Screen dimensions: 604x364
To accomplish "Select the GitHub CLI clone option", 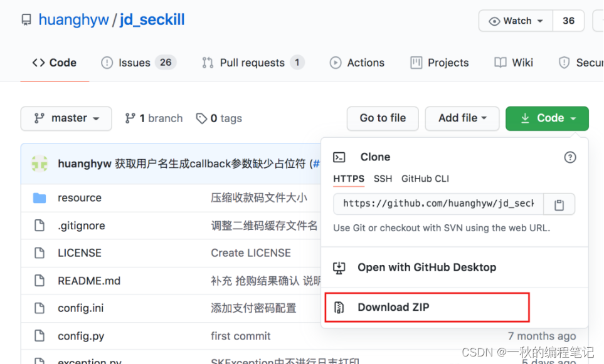I will 425,179.
